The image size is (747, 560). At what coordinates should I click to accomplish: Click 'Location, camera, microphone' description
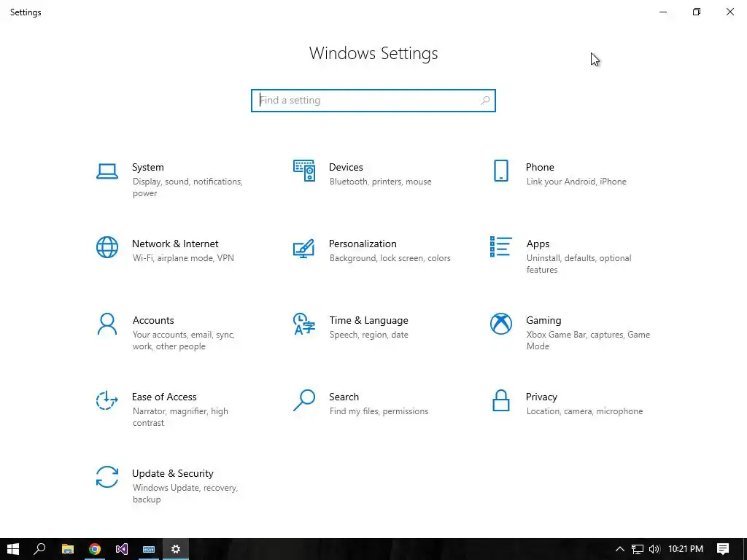point(584,411)
